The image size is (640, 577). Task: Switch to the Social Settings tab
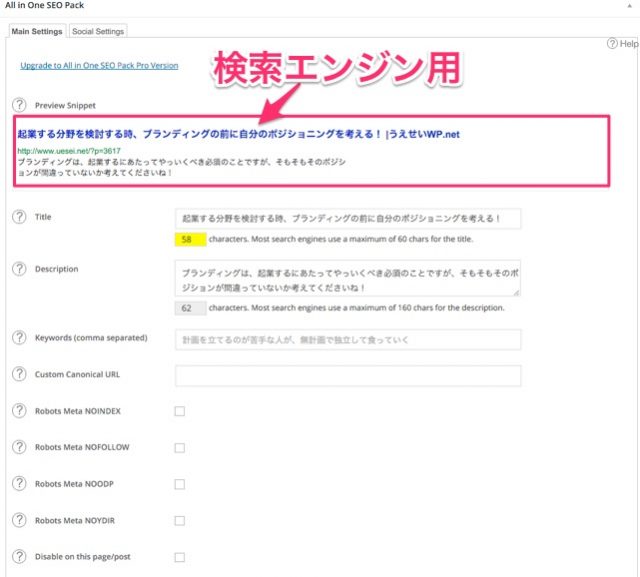point(98,31)
